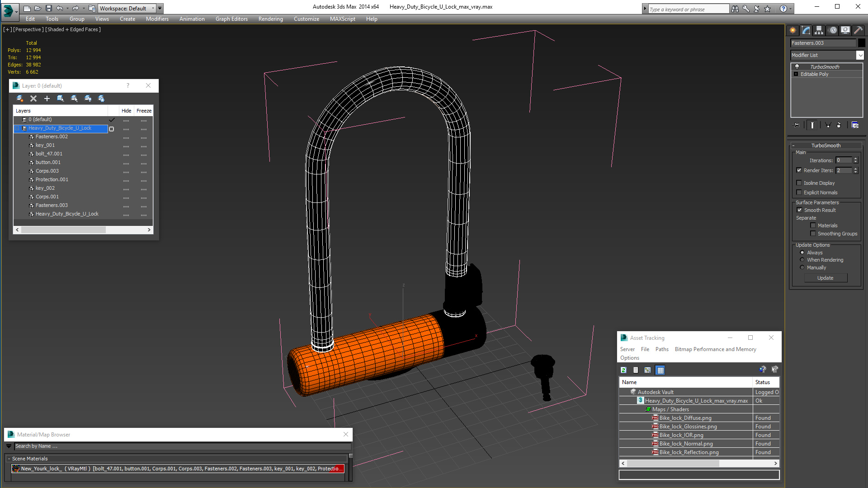Enable the Isoline Display checkbox
This screenshot has width=868, height=488.
pos(799,183)
